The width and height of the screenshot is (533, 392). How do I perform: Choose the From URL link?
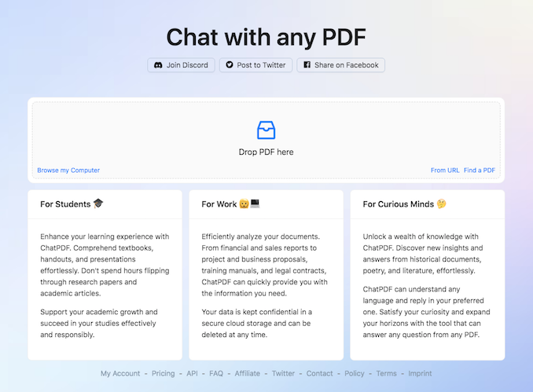[445, 170]
